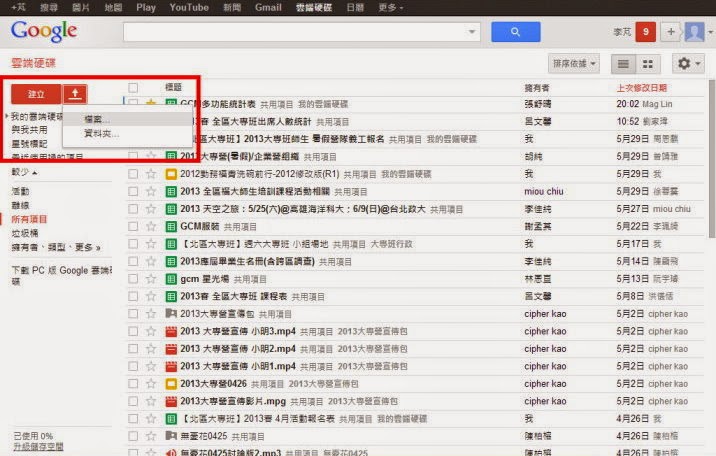Click the yellow slides icon of 2013大專營0426
The width and height of the screenshot is (716, 456).
tap(171, 384)
